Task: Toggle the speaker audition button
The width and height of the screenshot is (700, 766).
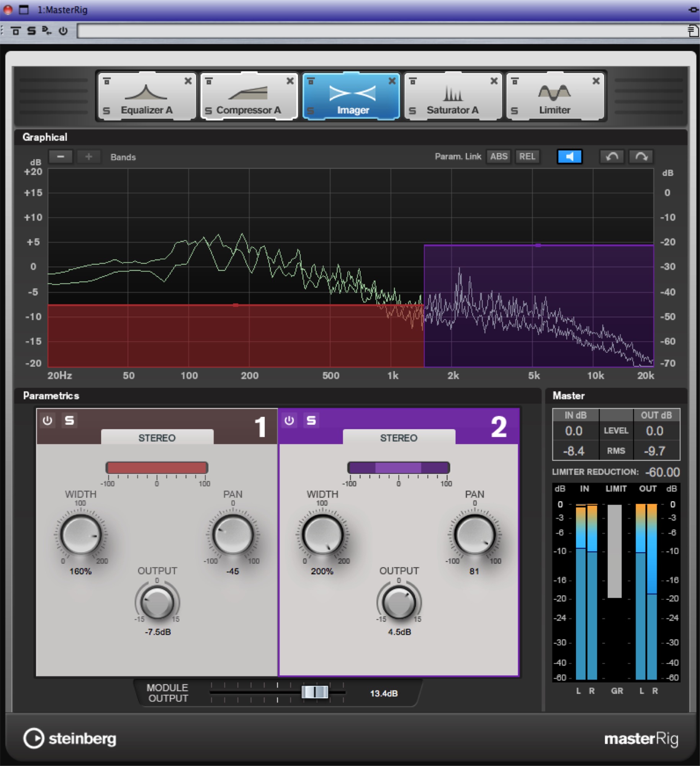Action: click(569, 157)
